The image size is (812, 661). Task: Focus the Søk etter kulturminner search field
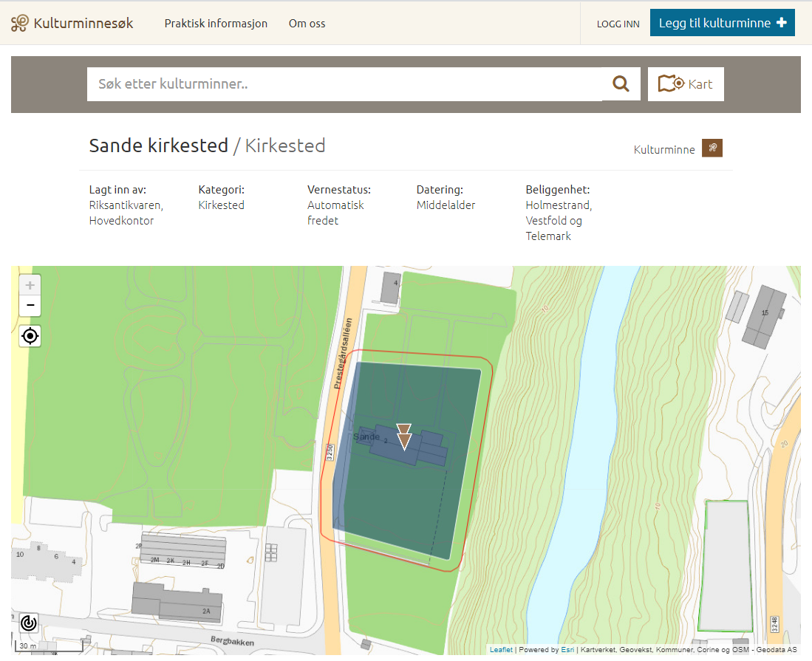pyautogui.click(x=344, y=84)
